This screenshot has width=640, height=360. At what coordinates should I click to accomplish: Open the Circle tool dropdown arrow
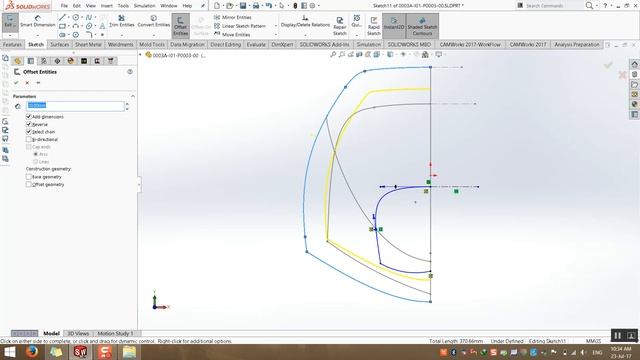[x=82, y=18]
